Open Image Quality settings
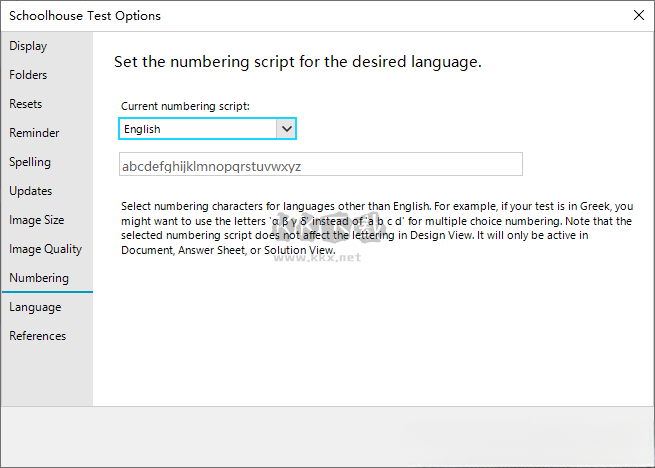This screenshot has width=655, height=468. pyautogui.click(x=46, y=249)
